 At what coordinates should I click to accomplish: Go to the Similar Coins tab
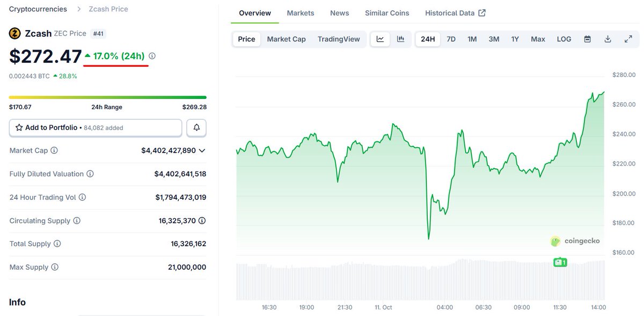(387, 13)
